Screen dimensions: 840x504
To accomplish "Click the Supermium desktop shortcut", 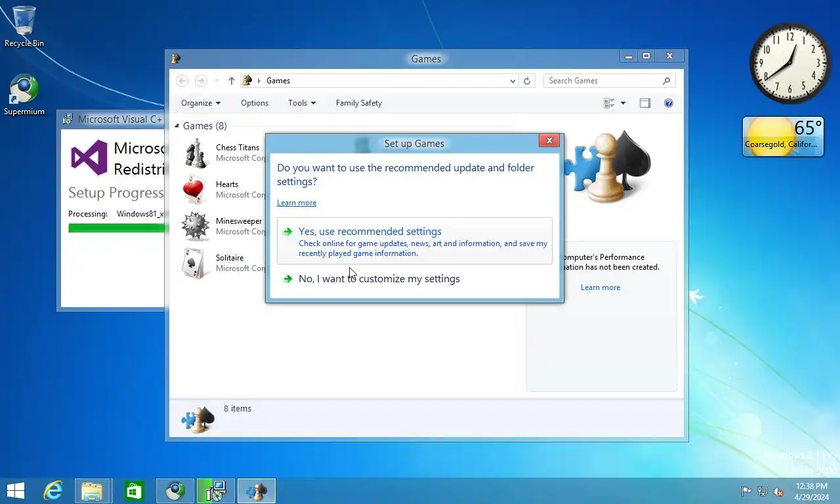I will (x=24, y=94).
